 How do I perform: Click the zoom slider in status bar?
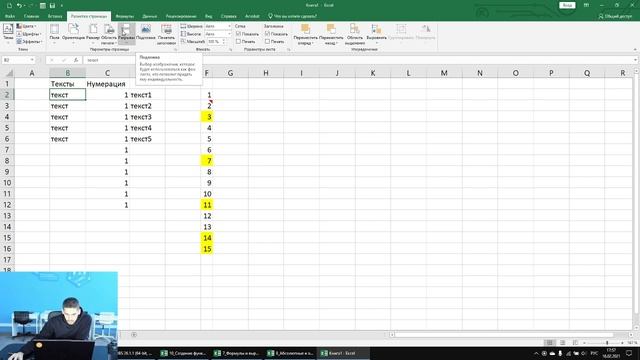[x=607, y=342]
